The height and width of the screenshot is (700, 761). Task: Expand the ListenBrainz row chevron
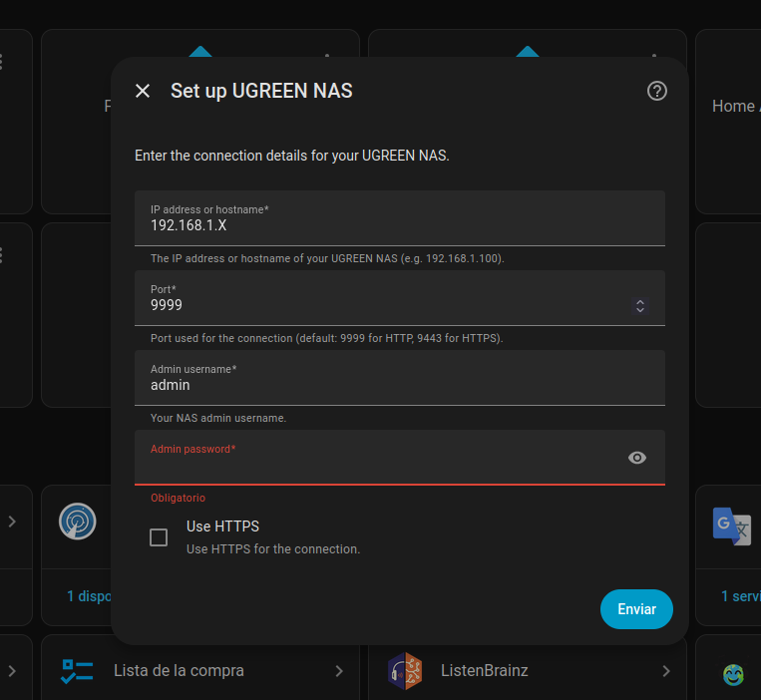(x=666, y=671)
